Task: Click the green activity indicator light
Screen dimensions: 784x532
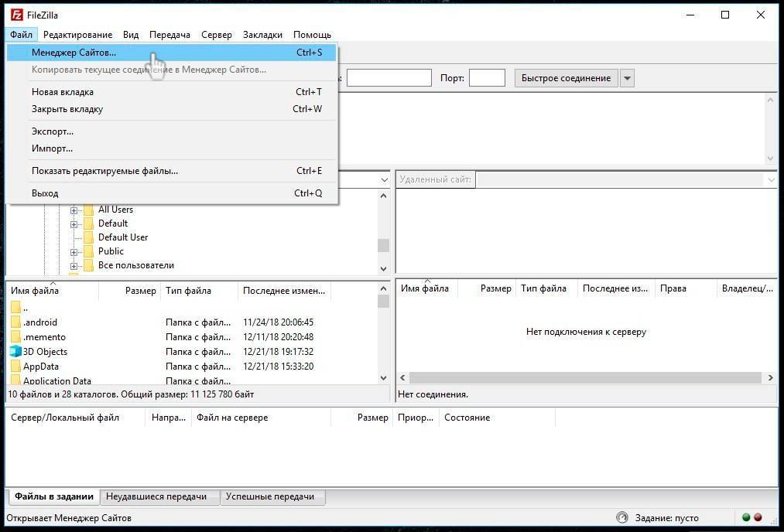Action: (746, 517)
